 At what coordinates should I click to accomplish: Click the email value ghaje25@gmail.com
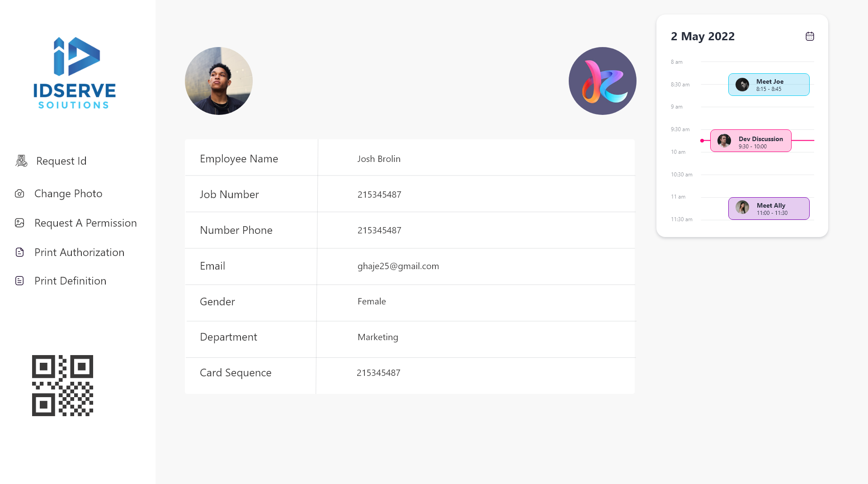(398, 266)
